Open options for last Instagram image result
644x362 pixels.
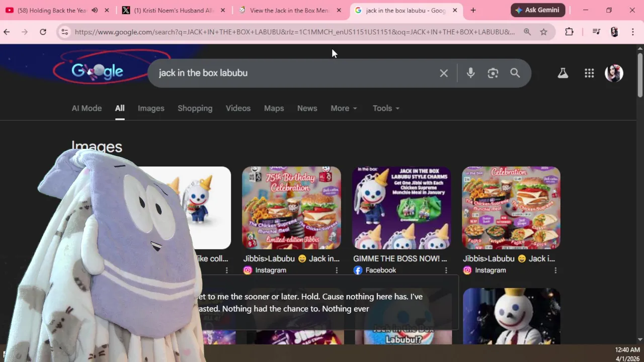point(555,270)
